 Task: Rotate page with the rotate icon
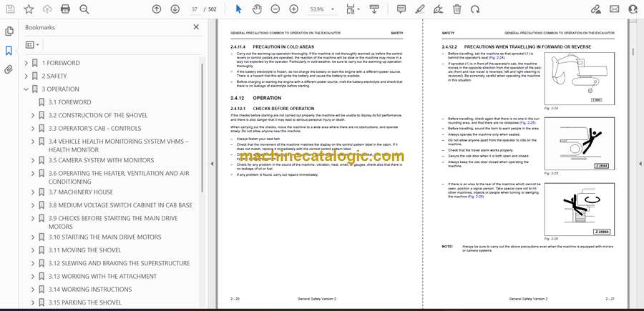click(x=475, y=9)
